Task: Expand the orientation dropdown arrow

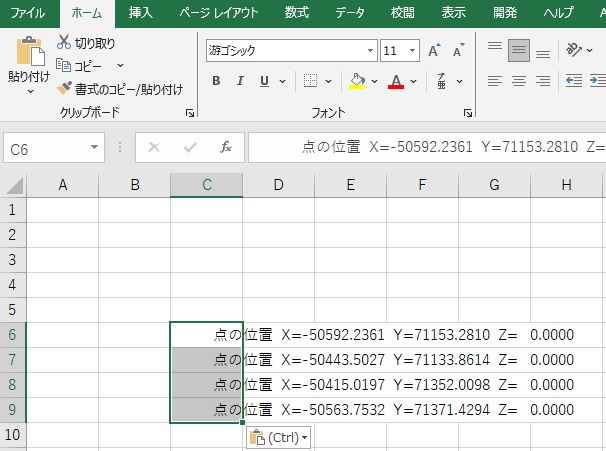Action: point(589,50)
